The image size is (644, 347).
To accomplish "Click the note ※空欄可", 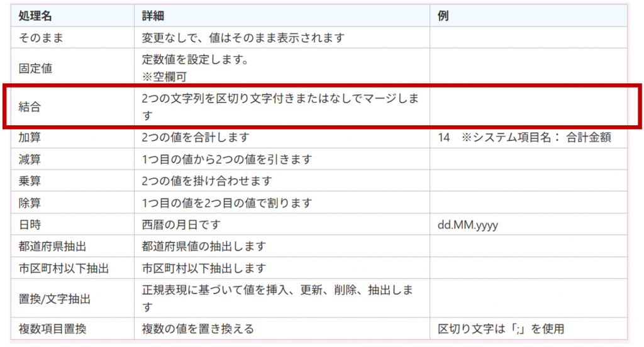I will point(164,77).
